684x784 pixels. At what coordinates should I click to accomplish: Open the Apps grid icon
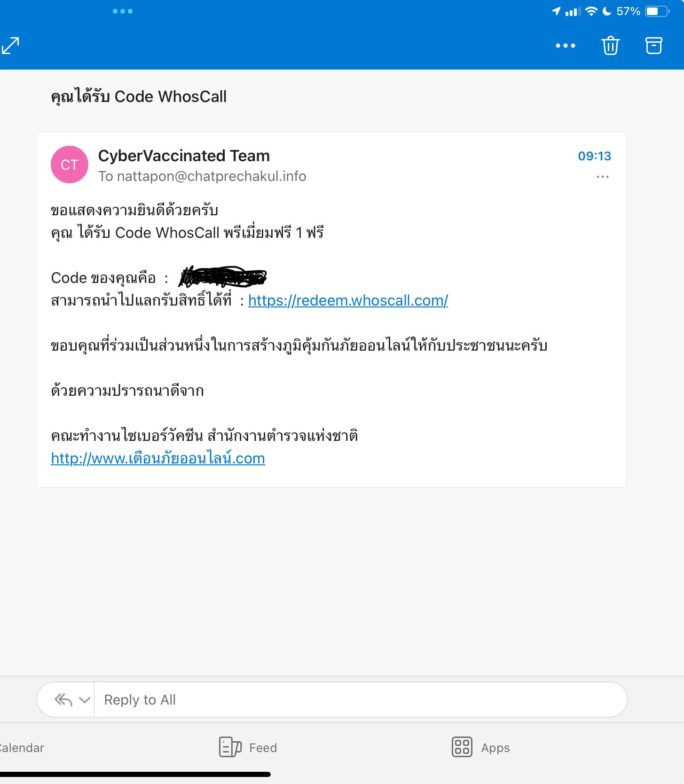click(x=462, y=747)
